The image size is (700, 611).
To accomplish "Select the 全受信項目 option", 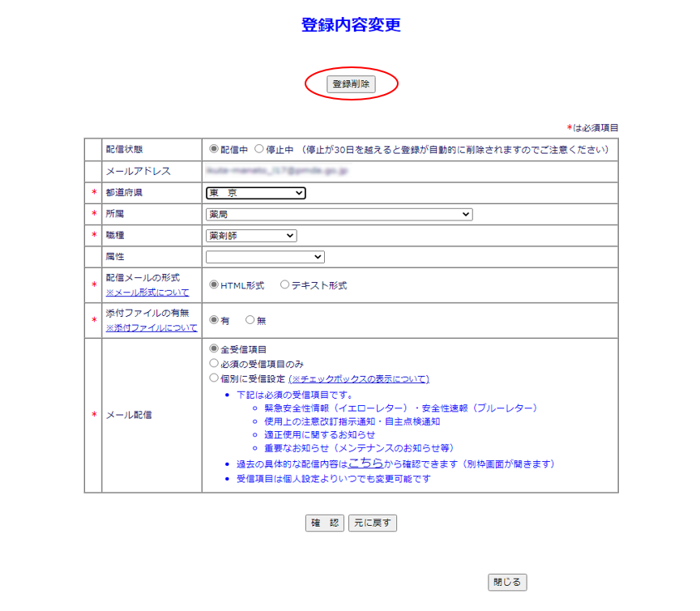I will [214, 348].
